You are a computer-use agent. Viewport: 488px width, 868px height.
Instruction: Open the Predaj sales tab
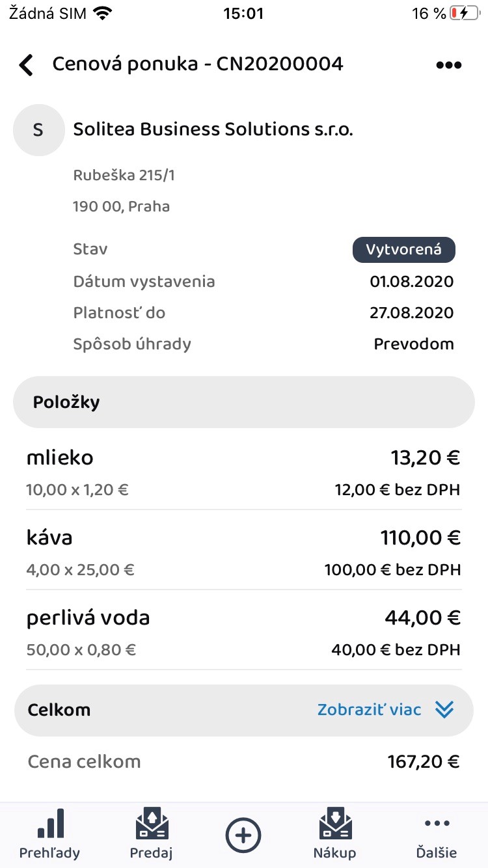click(152, 834)
